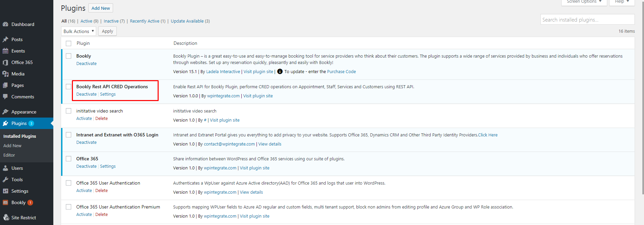Delete Office 365 User Authentication plugin

(x=102, y=190)
